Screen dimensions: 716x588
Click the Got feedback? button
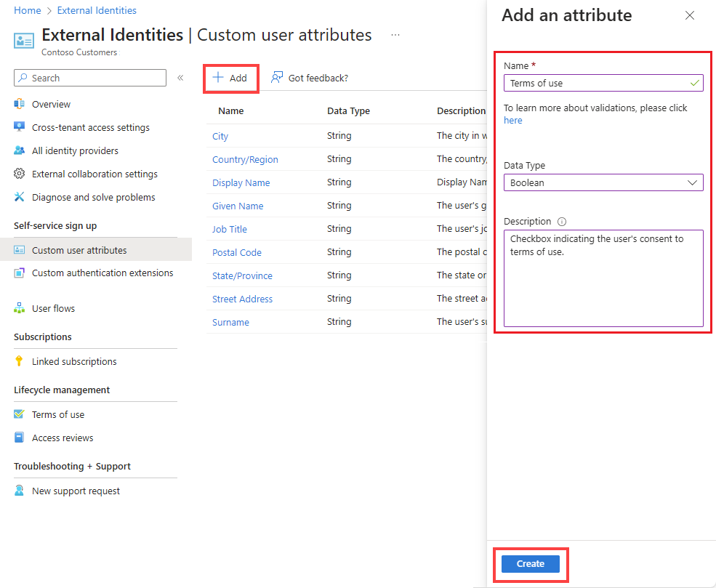click(x=310, y=78)
